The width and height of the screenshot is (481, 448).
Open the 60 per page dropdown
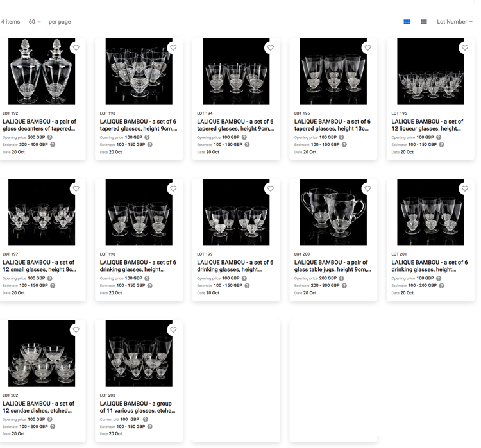tap(35, 22)
